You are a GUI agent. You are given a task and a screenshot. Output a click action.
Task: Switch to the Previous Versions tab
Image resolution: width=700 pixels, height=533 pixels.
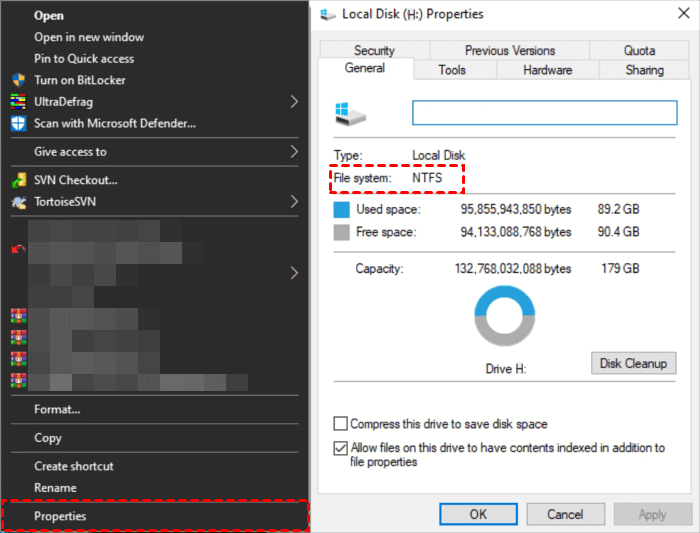click(510, 50)
